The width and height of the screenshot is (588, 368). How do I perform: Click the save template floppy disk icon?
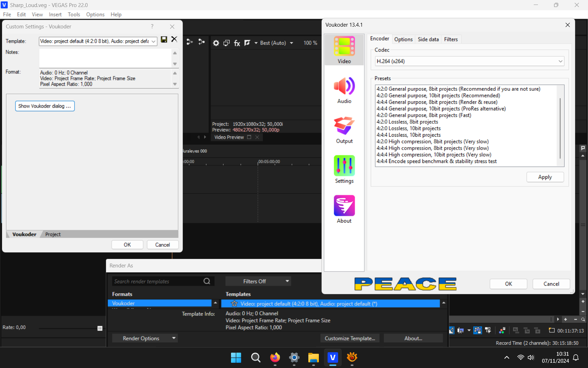tap(164, 40)
